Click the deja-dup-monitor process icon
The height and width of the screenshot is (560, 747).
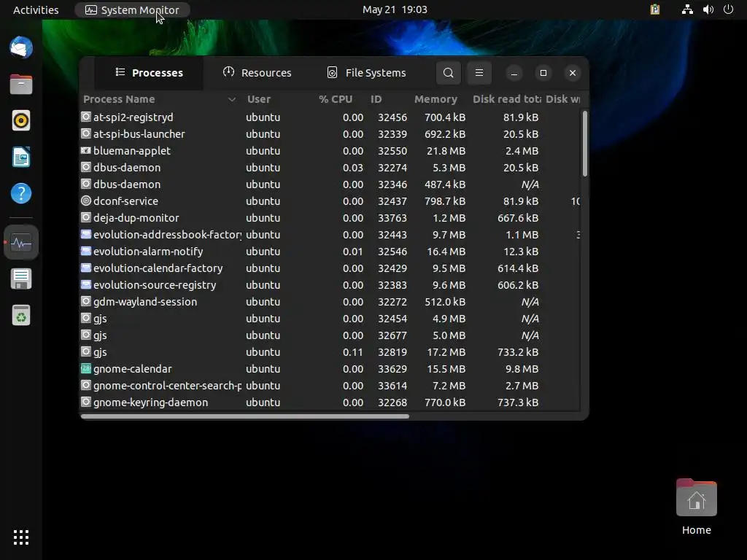tap(86, 217)
